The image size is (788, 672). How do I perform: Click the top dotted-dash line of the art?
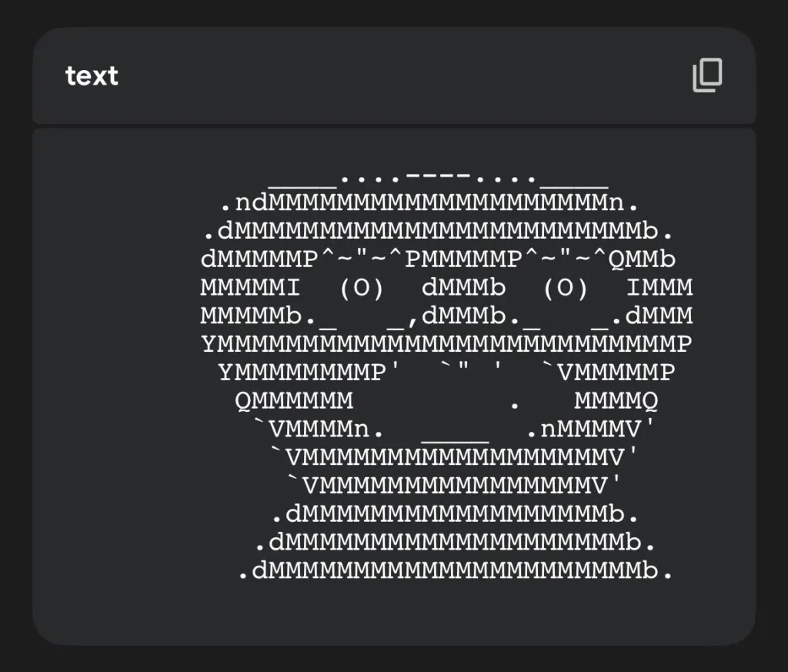pos(439,178)
